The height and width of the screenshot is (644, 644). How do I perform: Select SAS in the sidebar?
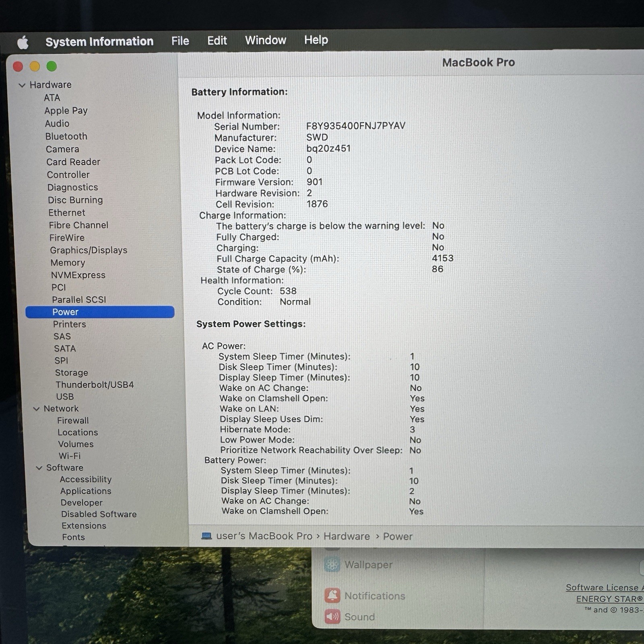coord(62,336)
